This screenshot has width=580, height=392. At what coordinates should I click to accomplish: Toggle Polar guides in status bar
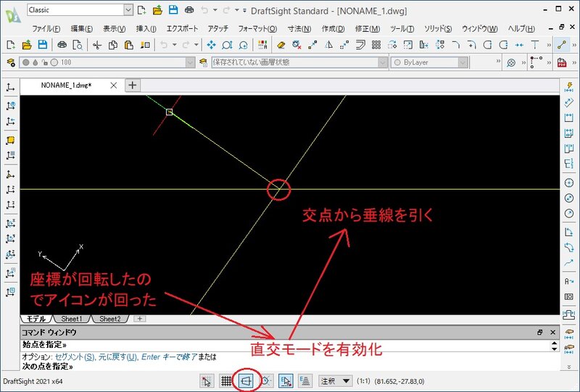pyautogui.click(x=266, y=380)
